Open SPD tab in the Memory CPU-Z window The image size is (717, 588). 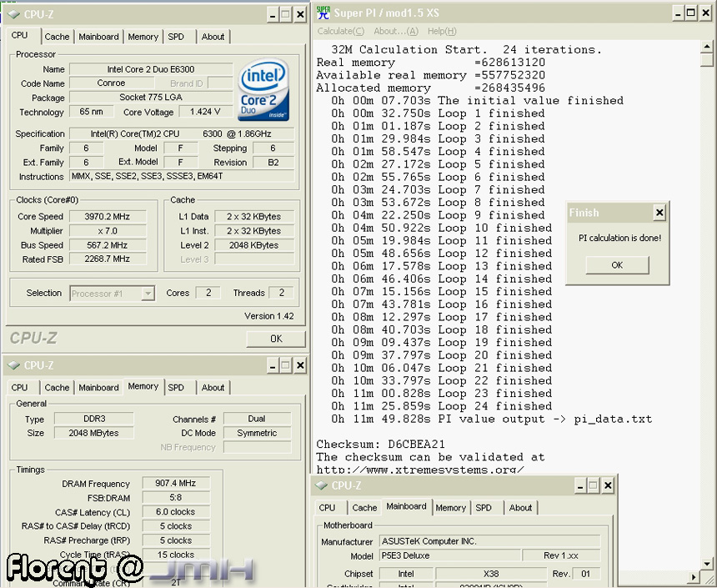(176, 388)
